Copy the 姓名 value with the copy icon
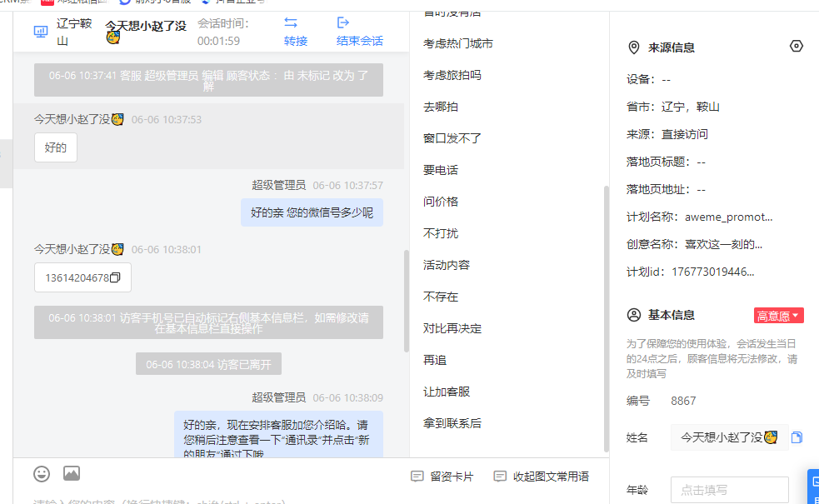This screenshot has height=504, width=819. point(797,437)
